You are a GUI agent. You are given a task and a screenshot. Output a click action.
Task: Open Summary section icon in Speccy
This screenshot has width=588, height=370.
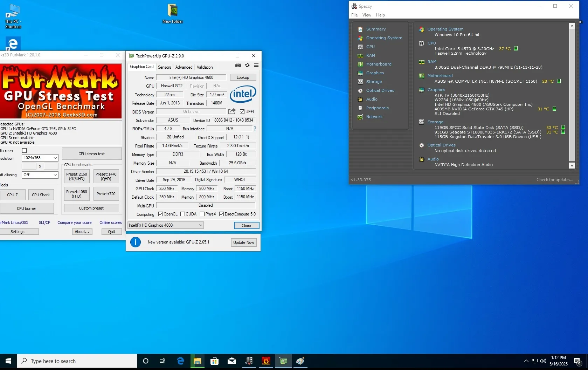pos(360,29)
